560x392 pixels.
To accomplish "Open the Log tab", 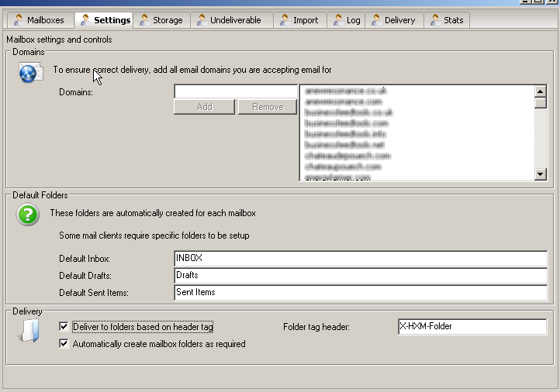I will (346, 20).
